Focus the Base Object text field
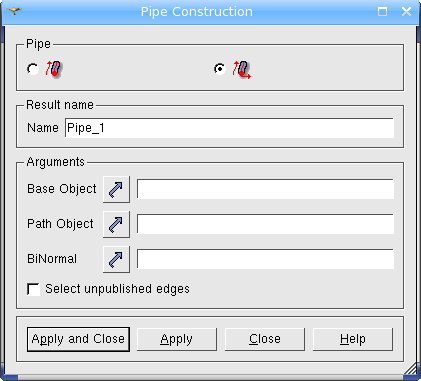Viewport: 421px width, 381px height. pos(265,189)
